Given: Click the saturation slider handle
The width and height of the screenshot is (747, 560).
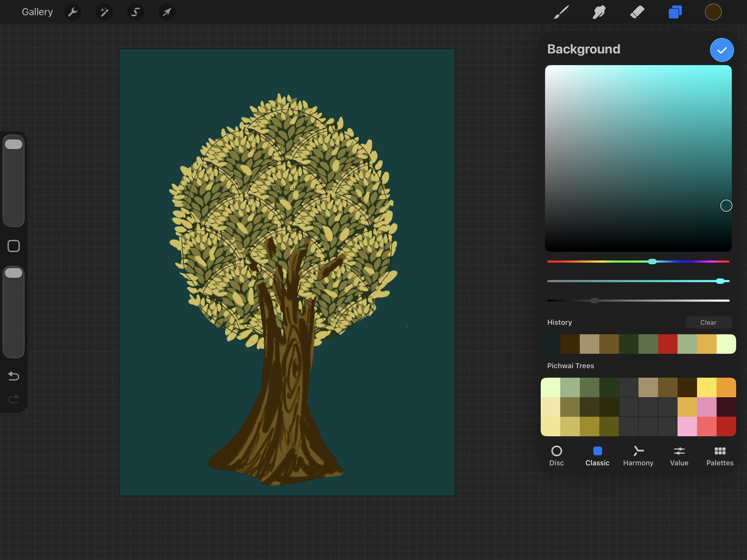Looking at the screenshot, I should click(x=720, y=281).
